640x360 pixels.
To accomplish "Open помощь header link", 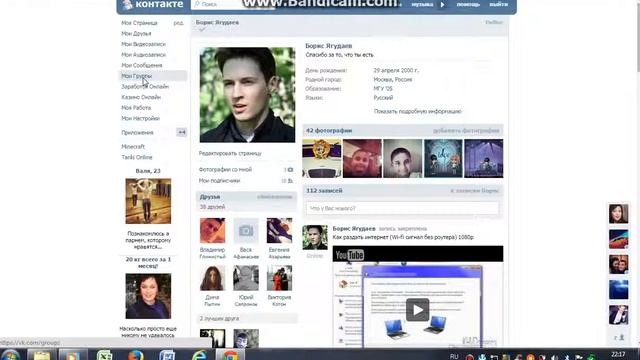I will (468, 4).
